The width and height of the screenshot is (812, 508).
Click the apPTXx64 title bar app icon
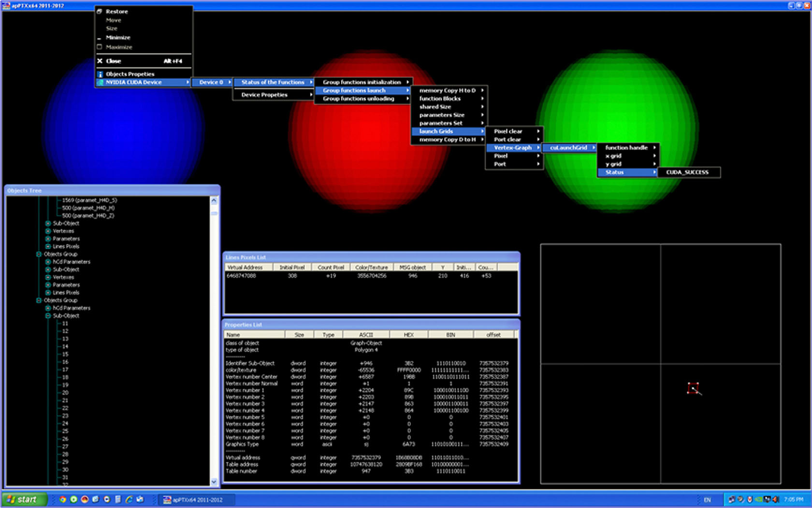pos(6,5)
